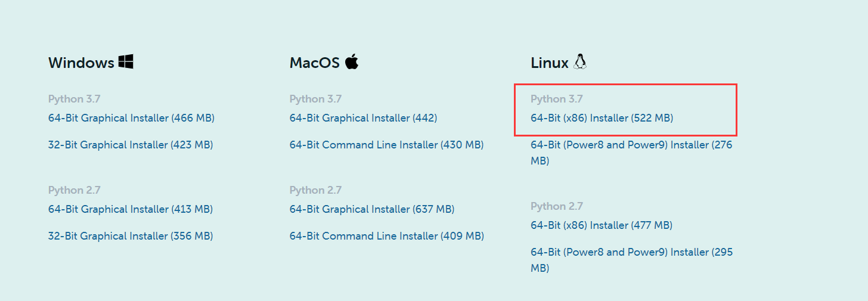Image resolution: width=868 pixels, height=301 pixels.
Task: Download MacOS Python 2.7 64-Bit Graphical Installer
Action: point(372,209)
